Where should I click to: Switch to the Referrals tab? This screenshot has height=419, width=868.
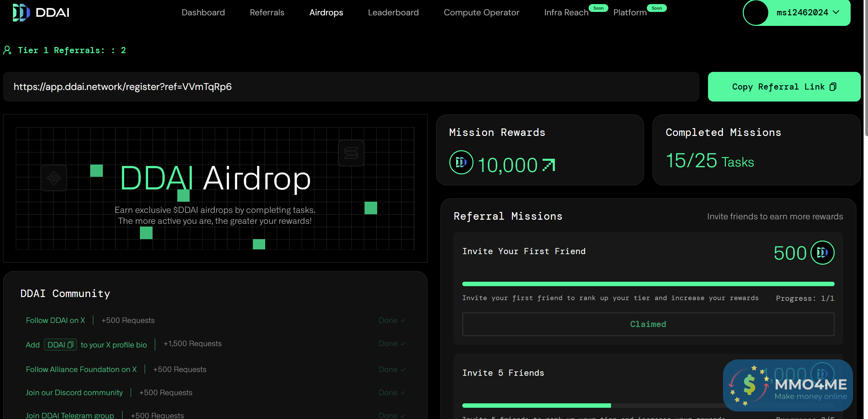coord(267,13)
